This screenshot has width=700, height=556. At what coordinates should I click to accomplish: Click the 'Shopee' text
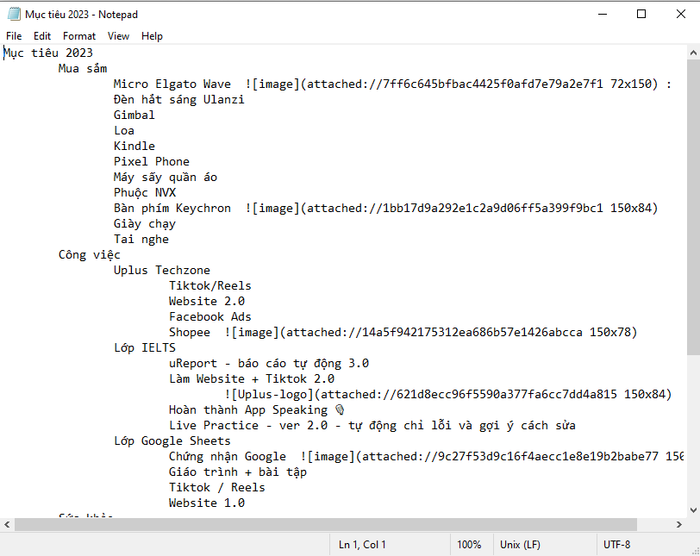(189, 332)
